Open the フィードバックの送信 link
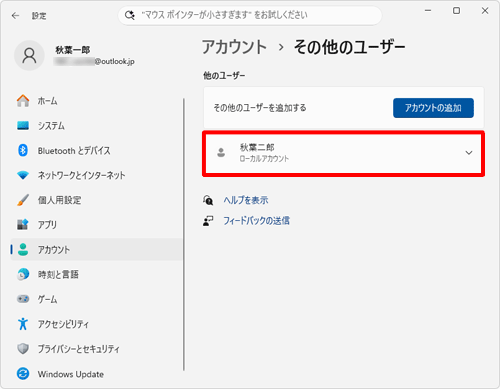Image resolution: width=500 pixels, height=389 pixels. click(256, 221)
